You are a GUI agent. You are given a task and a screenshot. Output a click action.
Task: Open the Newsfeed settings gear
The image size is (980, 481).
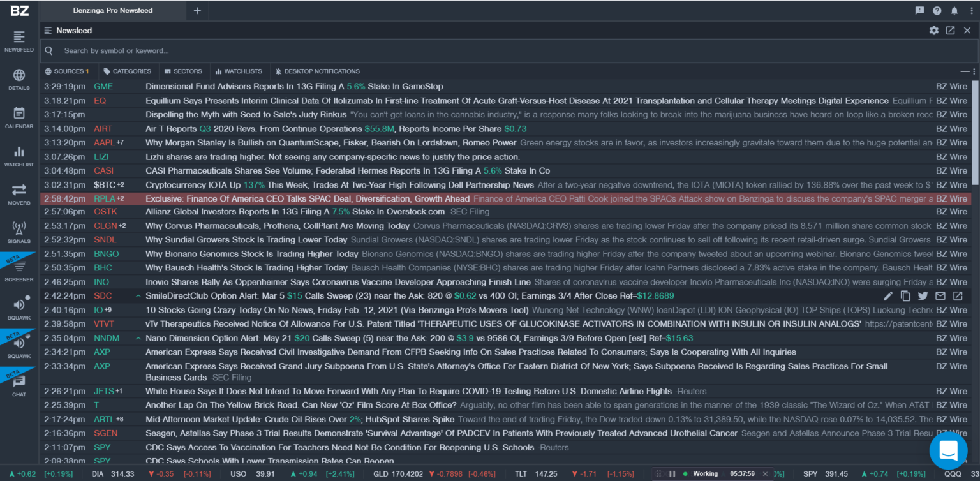tap(934, 30)
